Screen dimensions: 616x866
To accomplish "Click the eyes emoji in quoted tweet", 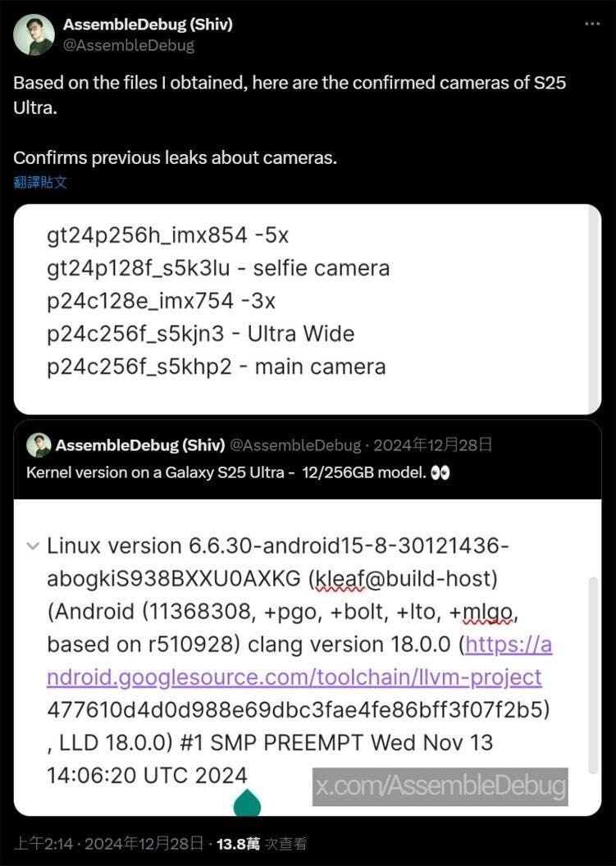I will click(440, 473).
